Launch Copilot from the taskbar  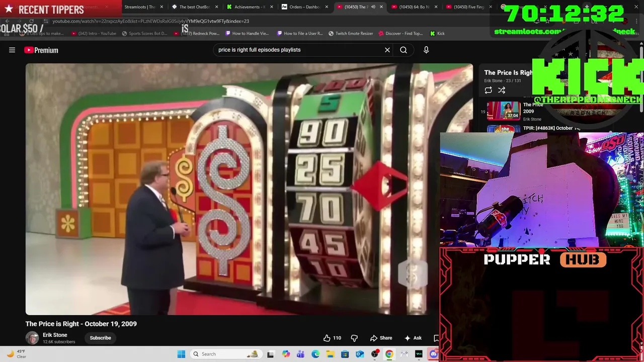(x=286, y=354)
